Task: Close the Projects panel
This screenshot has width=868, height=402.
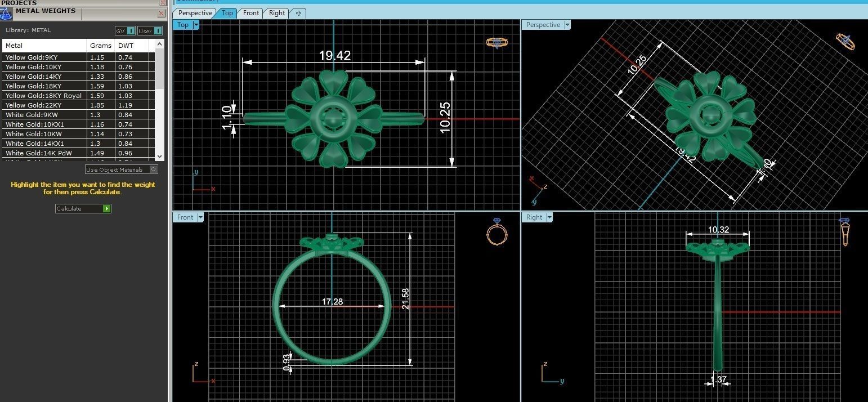Action: pos(163,3)
